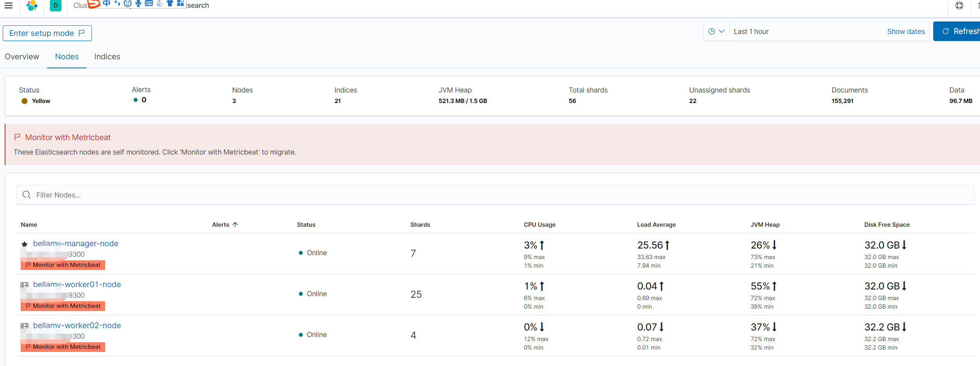
Task: Open the space selector D avatar
Action: (x=56, y=5)
